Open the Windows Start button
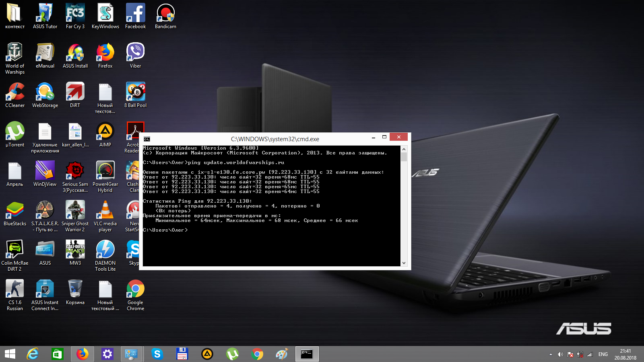This screenshot has width=644, height=362. (x=10, y=354)
